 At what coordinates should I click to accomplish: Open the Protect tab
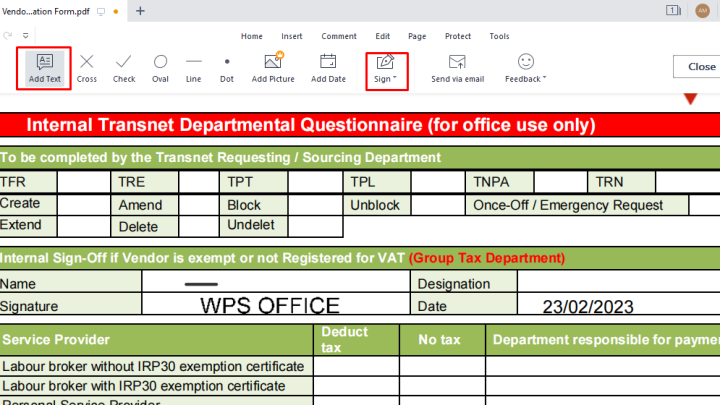point(458,36)
